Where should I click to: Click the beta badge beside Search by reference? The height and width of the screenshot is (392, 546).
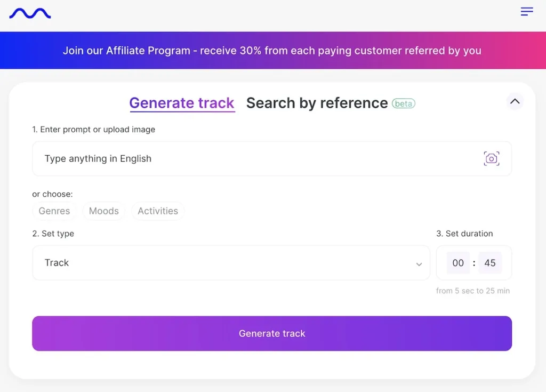[x=404, y=103]
